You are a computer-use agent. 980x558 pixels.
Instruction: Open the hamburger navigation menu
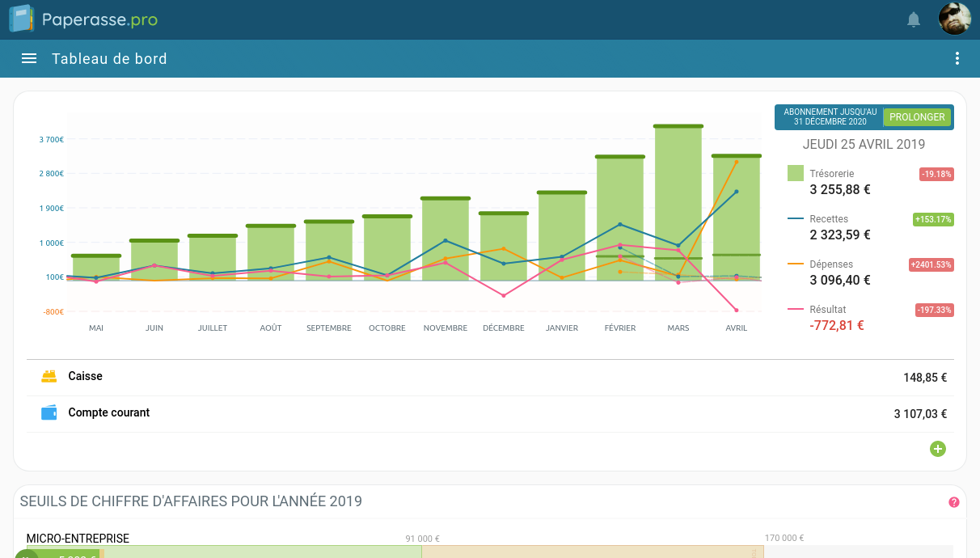click(29, 58)
